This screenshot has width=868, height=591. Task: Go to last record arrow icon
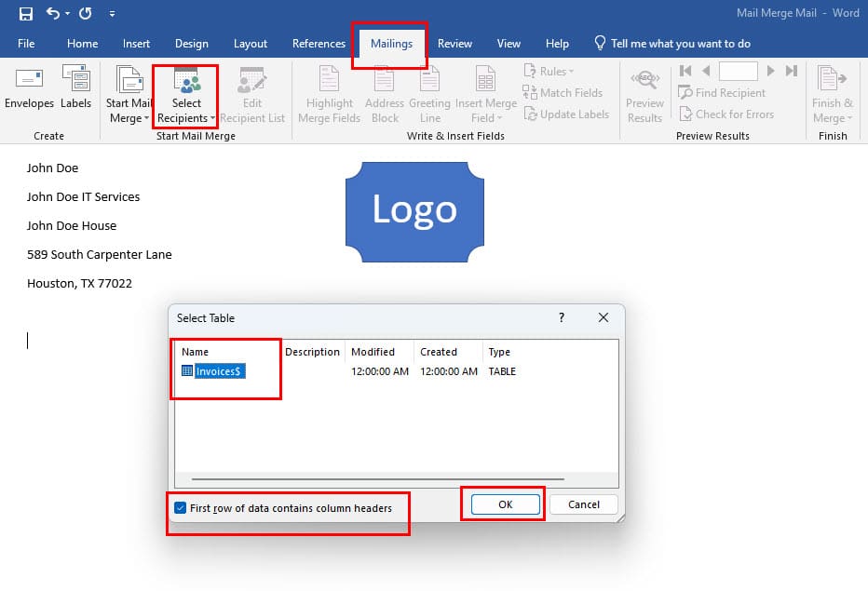coord(792,71)
